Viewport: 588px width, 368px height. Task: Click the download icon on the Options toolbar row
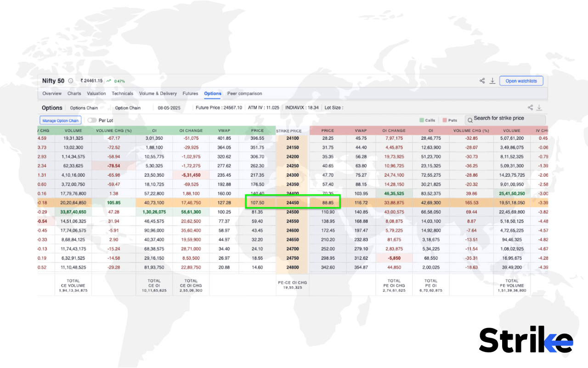pos(539,107)
